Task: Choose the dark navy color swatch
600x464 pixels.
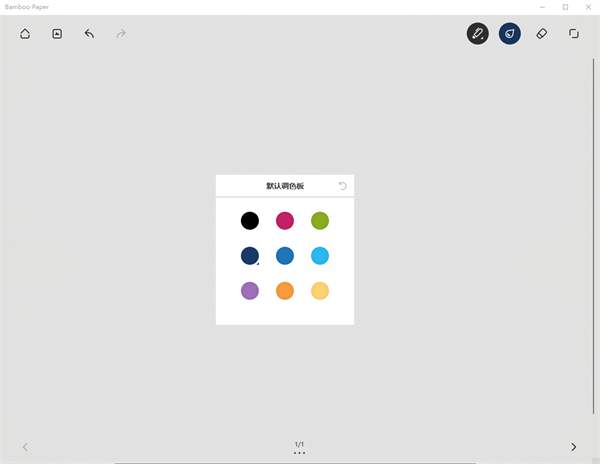Action: coord(250,256)
